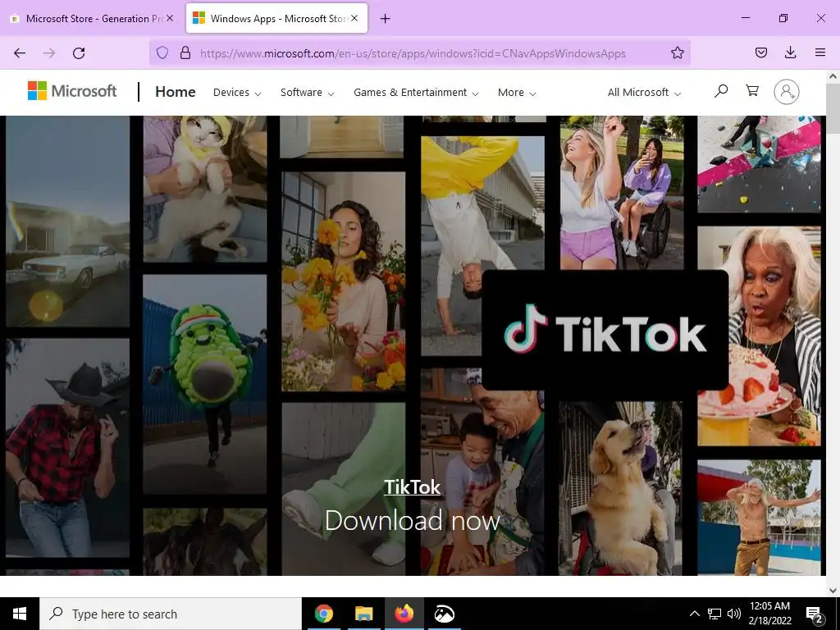Expand the More dropdown
This screenshot has width=840, height=630.
tap(517, 92)
